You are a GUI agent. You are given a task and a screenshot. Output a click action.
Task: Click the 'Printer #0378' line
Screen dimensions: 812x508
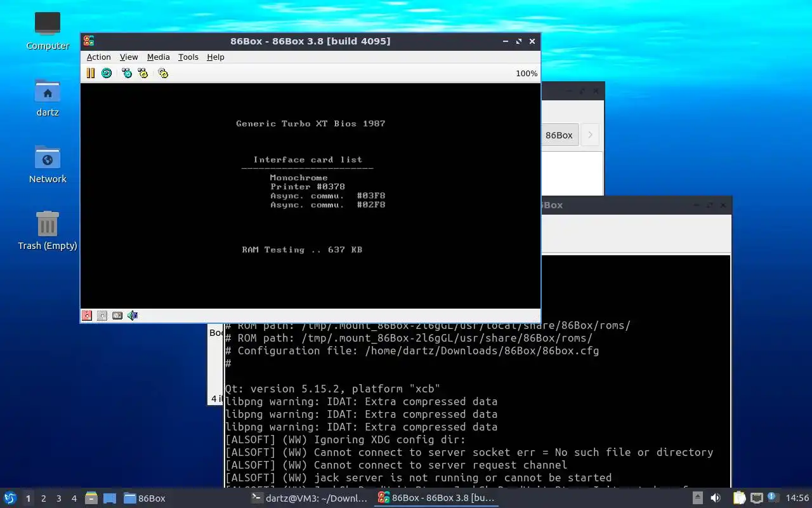click(308, 187)
